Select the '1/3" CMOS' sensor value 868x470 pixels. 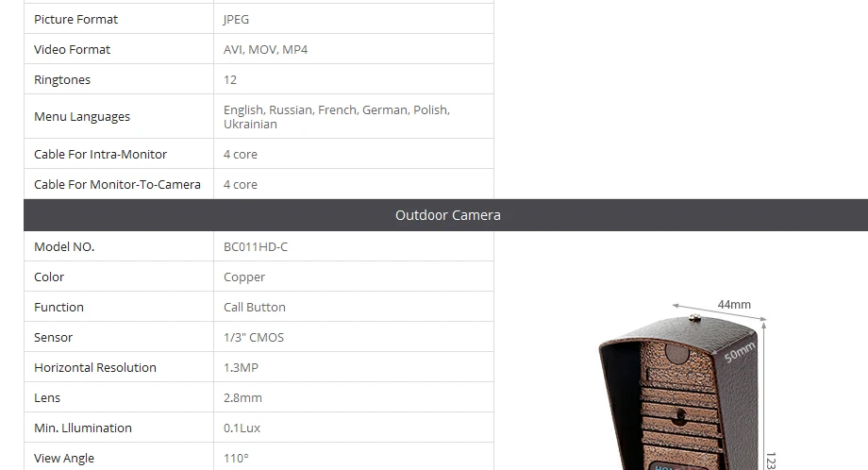pos(254,337)
